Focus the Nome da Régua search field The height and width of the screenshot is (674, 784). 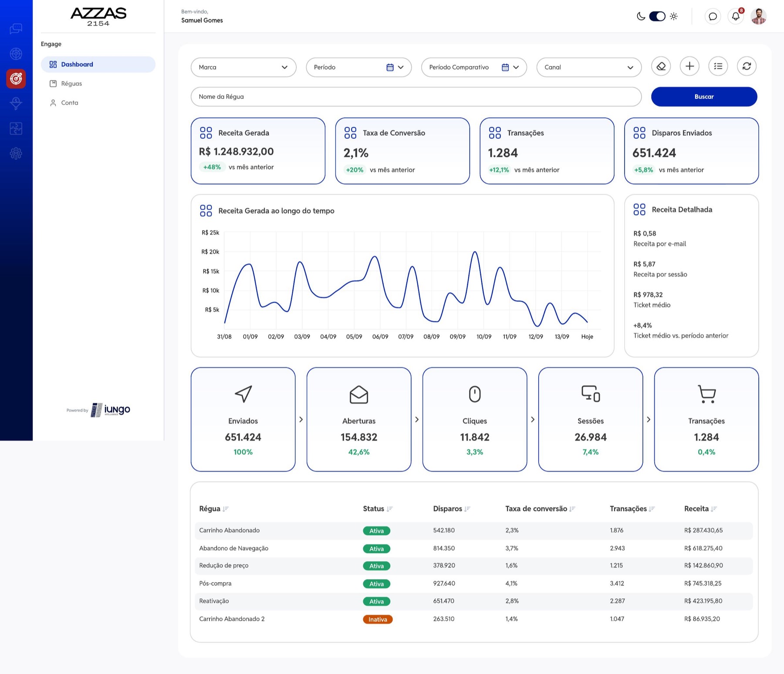[416, 97]
